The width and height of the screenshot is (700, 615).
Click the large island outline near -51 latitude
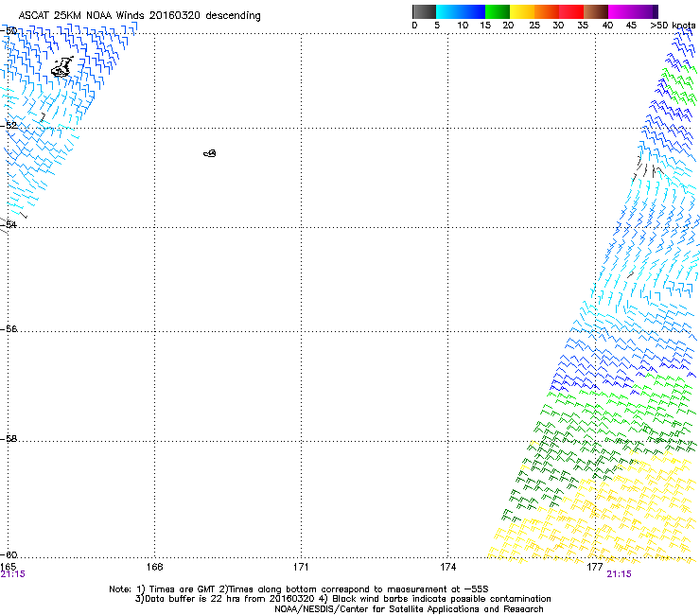pos(62,67)
